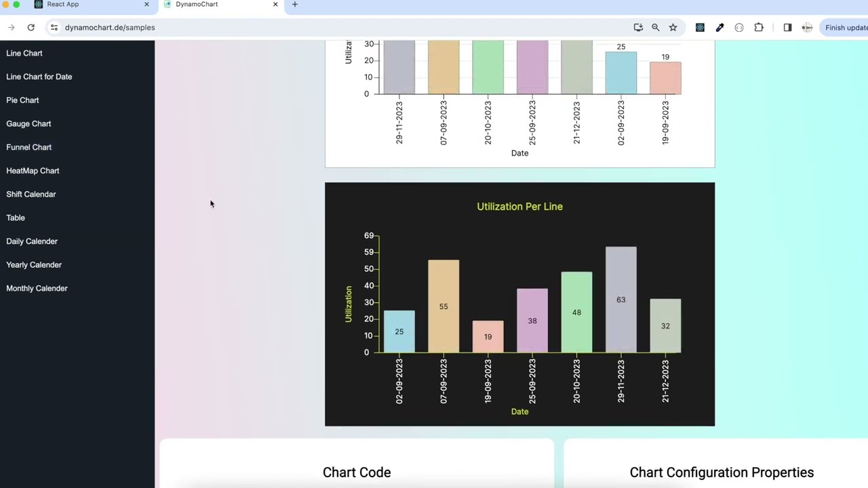
Task: Bookmark this page with the star icon
Action: click(x=673, y=27)
